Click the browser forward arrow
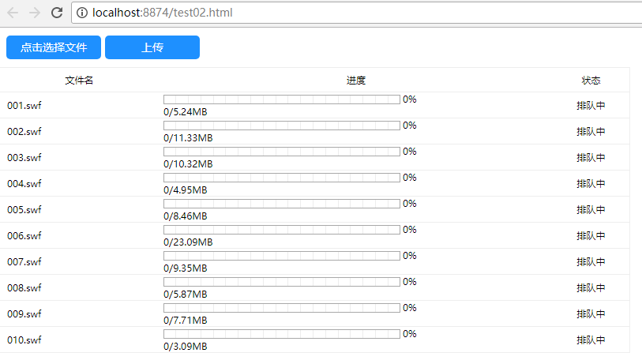The height and width of the screenshot is (364, 642). tap(35, 13)
